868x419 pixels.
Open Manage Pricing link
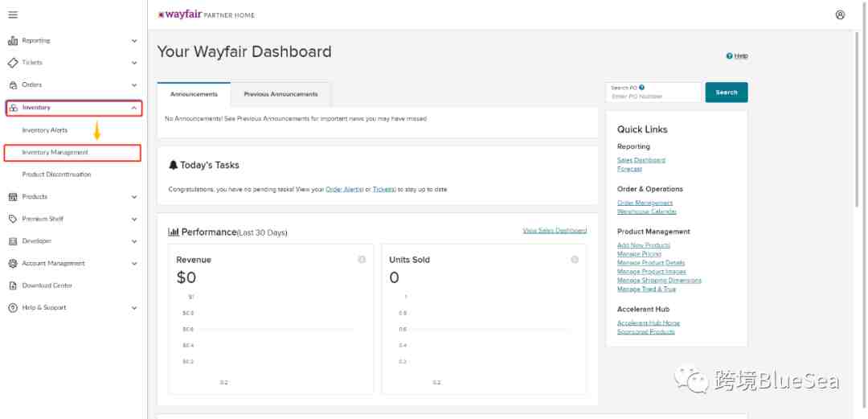[x=640, y=254]
